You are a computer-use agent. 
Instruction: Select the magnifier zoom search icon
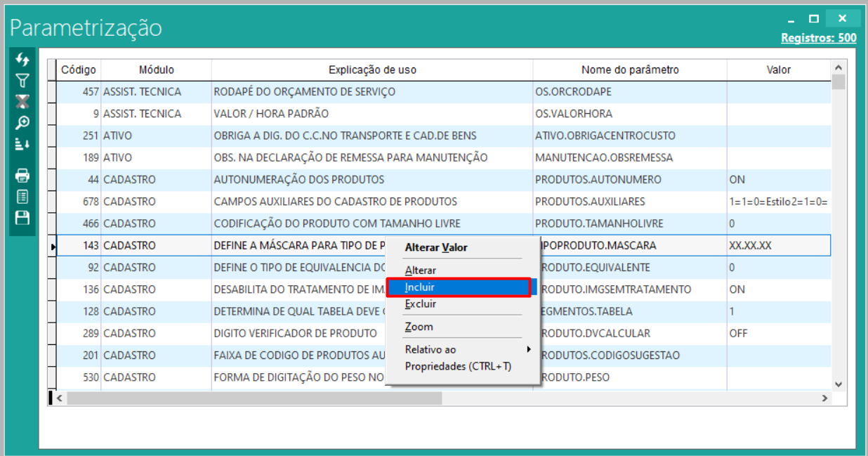pyautogui.click(x=22, y=123)
